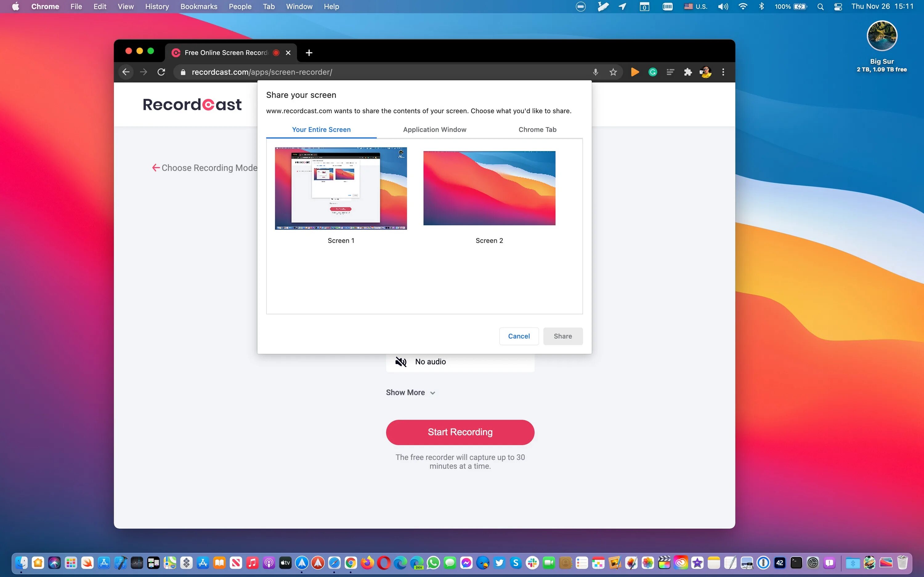Click Share to begin screen sharing
This screenshot has width=924, height=577.
click(563, 336)
